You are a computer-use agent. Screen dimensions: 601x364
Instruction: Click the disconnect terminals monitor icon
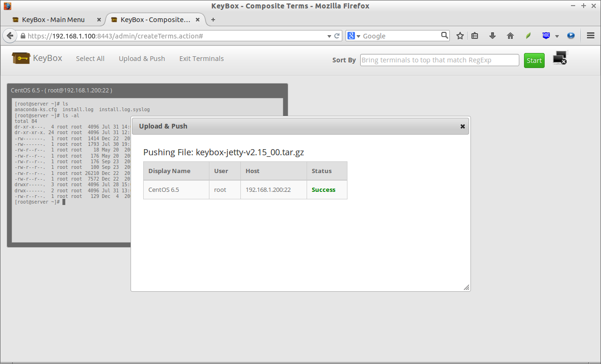[560, 58]
